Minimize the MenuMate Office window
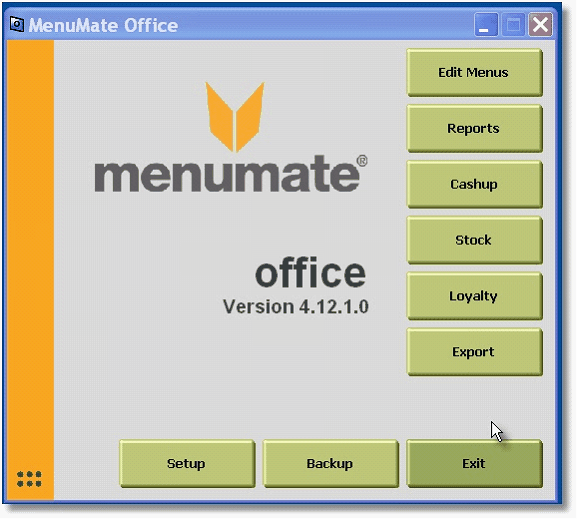This screenshot has height=519, width=577. pyautogui.click(x=486, y=25)
